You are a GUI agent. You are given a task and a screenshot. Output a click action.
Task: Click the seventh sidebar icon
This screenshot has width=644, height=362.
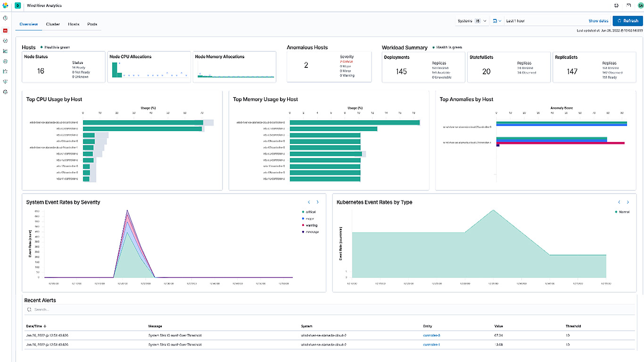pyautogui.click(x=5, y=82)
